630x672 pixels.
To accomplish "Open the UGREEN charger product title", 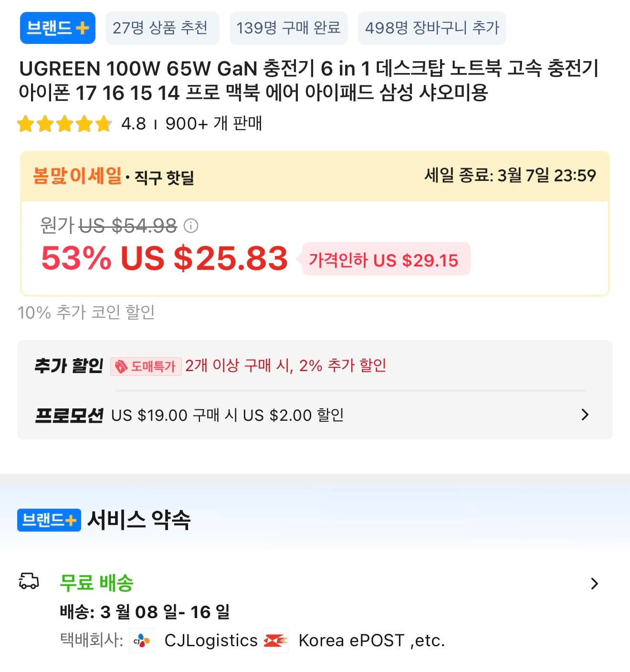I will [x=308, y=80].
